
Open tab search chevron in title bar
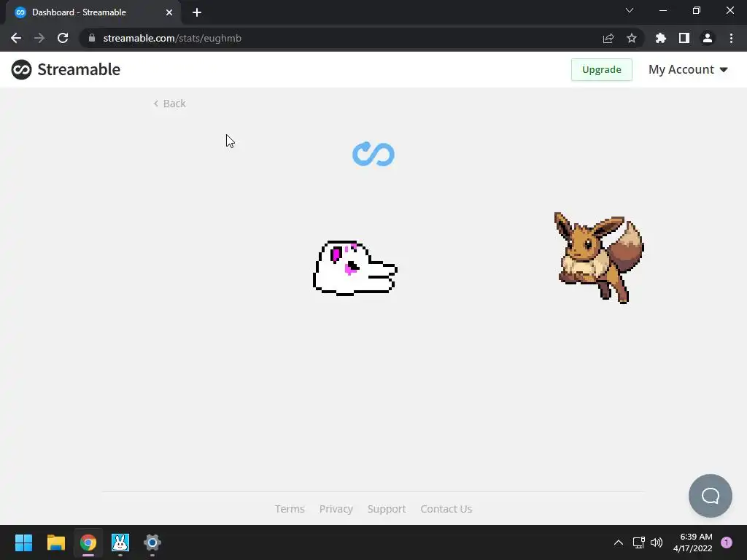tap(630, 10)
